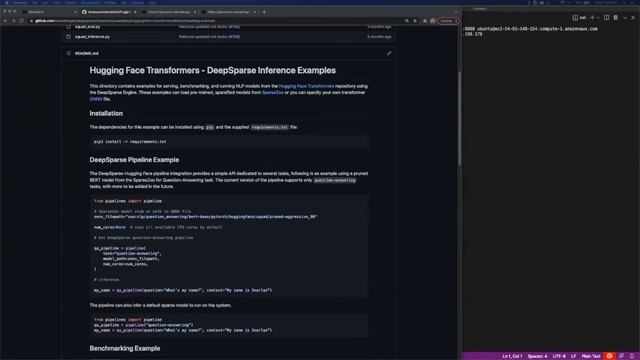Open the feedback icon in status bar
The height and width of the screenshot is (360, 640).
click(621, 356)
